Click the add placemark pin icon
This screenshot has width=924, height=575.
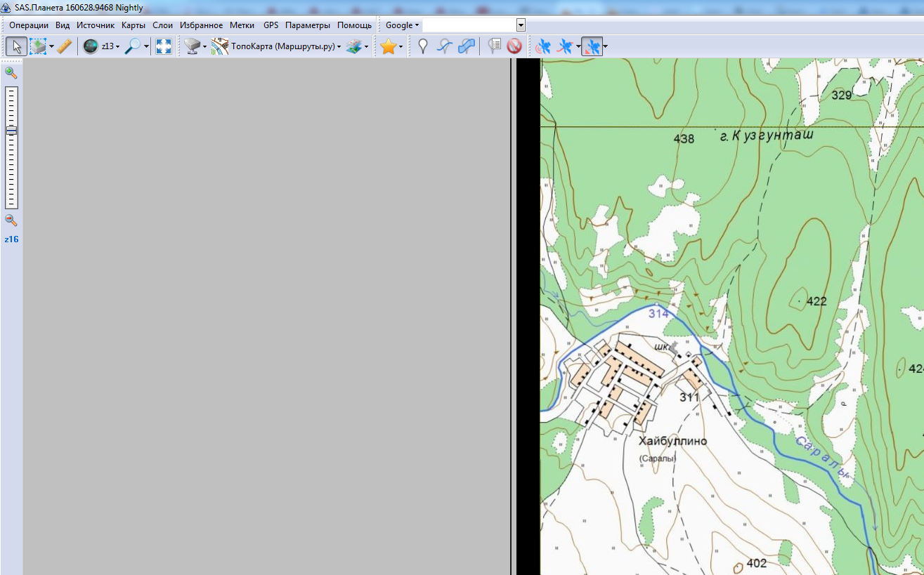422,46
